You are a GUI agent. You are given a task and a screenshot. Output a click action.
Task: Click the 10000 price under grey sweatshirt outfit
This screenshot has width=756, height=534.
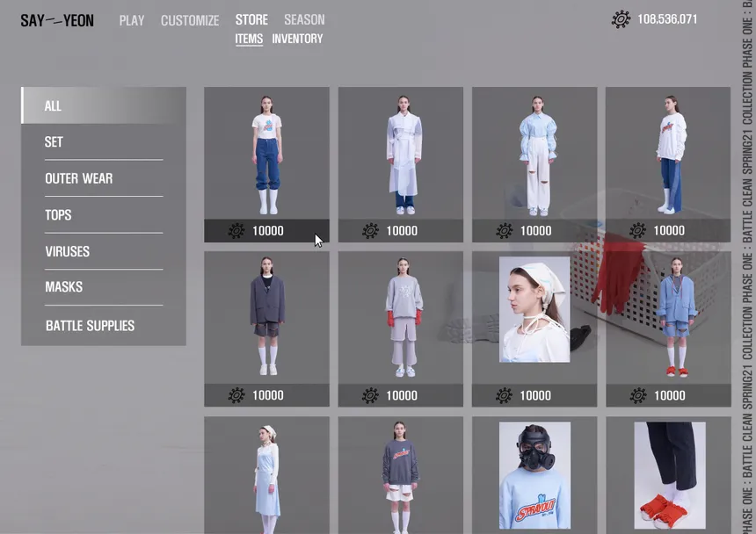(x=402, y=396)
